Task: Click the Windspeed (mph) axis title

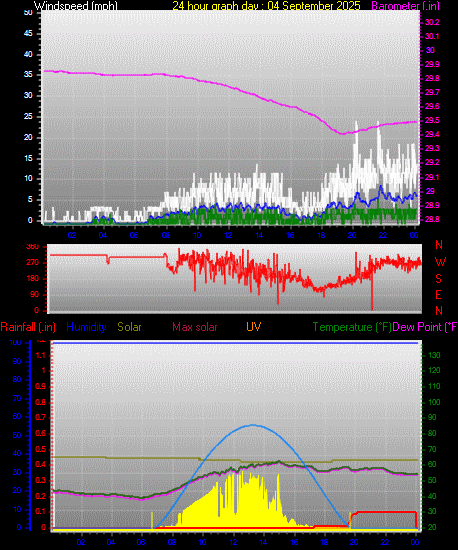Action: pos(75,6)
